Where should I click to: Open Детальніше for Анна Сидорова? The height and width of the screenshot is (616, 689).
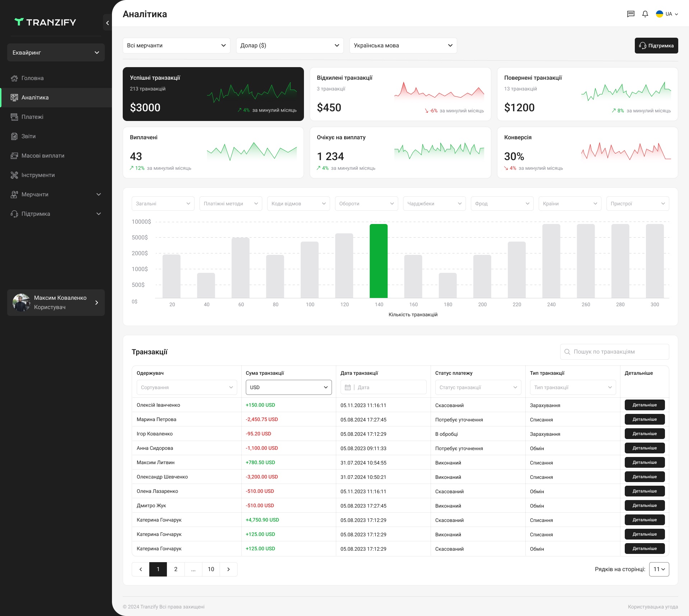(645, 448)
